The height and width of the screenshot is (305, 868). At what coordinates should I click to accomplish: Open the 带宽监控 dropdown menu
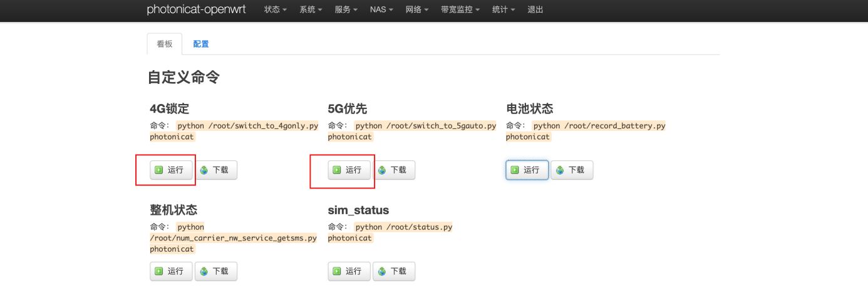point(460,10)
